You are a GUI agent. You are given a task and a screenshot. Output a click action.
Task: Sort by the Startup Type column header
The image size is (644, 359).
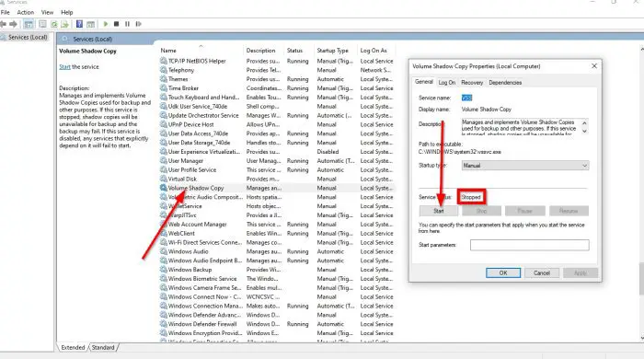point(335,50)
